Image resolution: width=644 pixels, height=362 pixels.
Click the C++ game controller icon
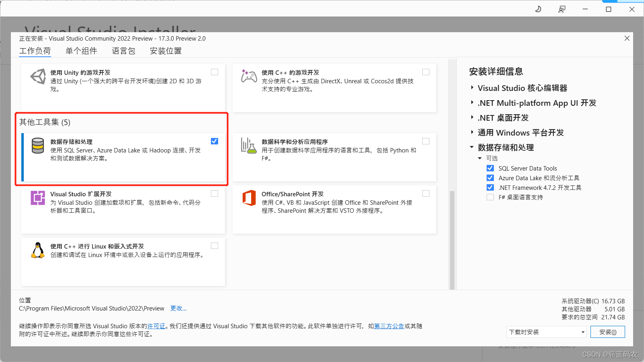249,76
